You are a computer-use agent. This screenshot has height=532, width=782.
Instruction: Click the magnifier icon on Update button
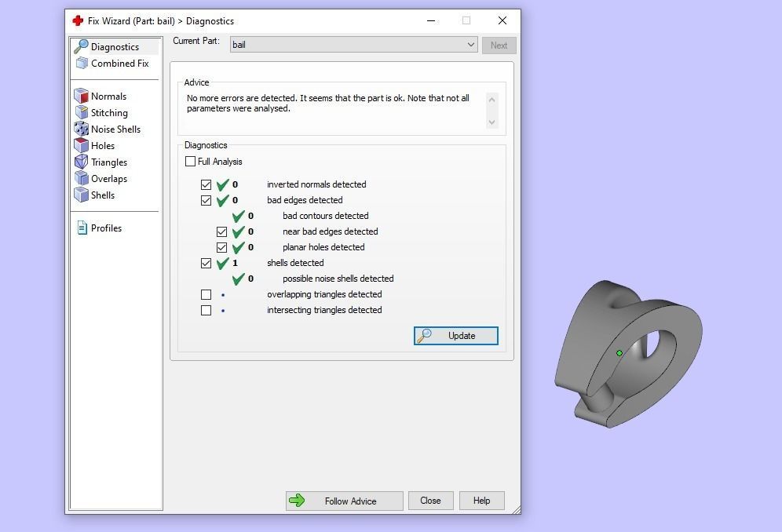[x=425, y=336]
